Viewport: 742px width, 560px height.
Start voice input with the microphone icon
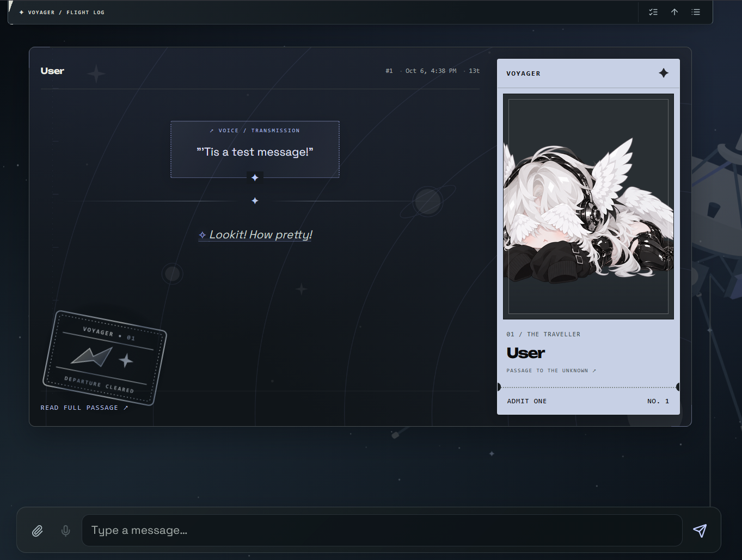tap(66, 531)
